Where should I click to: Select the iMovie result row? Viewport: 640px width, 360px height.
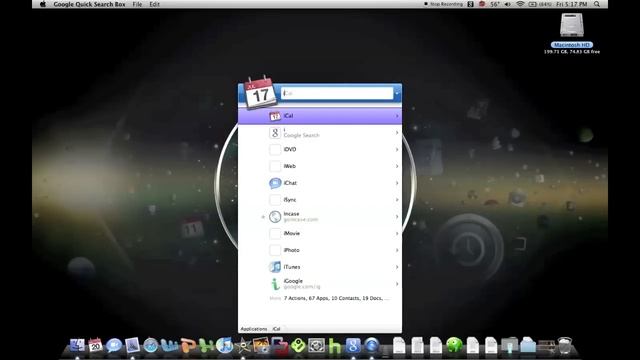click(320, 233)
